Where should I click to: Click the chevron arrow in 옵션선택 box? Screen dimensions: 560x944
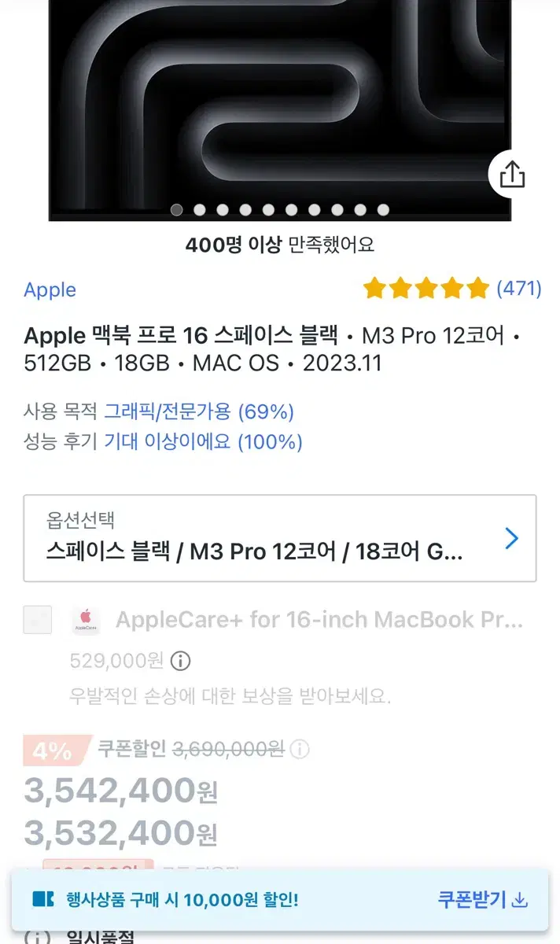point(511,538)
